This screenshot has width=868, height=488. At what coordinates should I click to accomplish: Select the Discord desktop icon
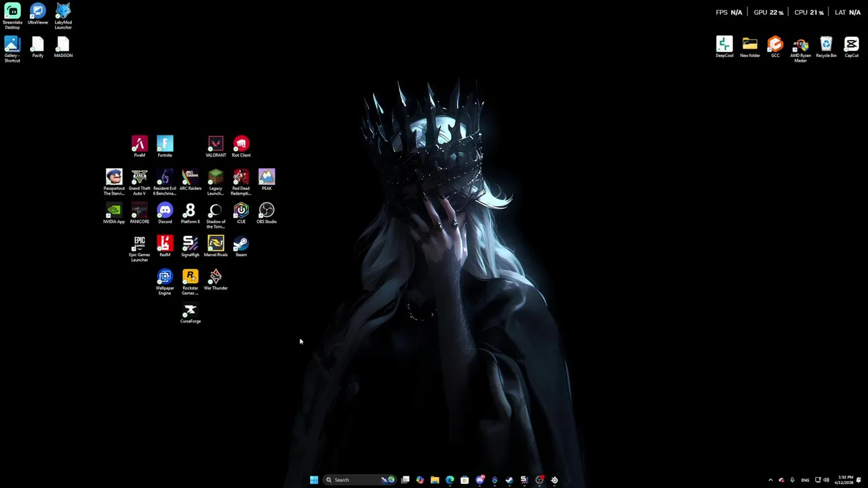(x=165, y=213)
